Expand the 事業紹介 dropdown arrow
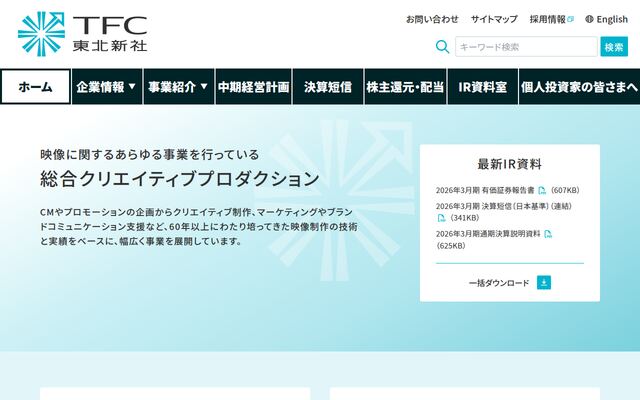The image size is (640, 400). [x=204, y=87]
